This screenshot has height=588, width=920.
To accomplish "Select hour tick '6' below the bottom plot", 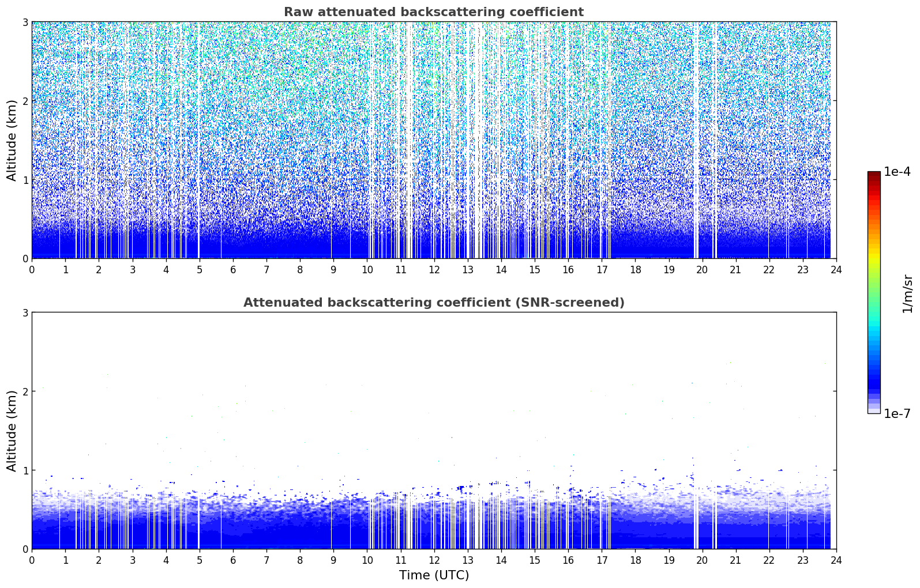I will pyautogui.click(x=233, y=560).
